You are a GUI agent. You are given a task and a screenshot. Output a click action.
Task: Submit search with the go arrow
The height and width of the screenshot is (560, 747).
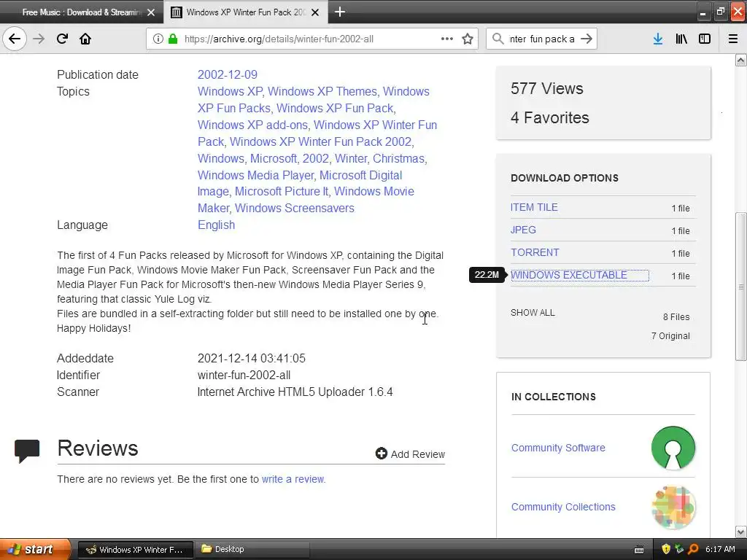(x=587, y=39)
